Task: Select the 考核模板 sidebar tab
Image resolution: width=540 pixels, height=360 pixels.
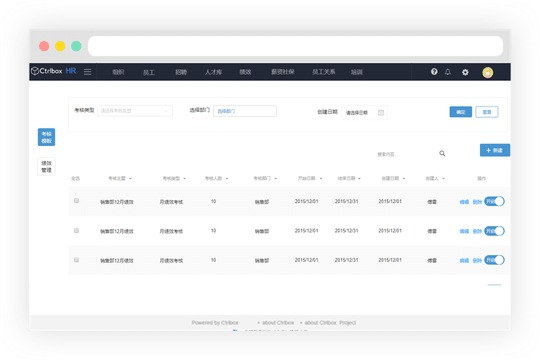Action: [x=46, y=137]
